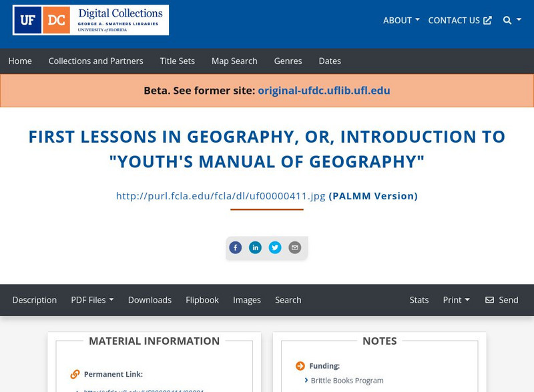Share the page on Facebook
This screenshot has width=534, height=392.
pyautogui.click(x=235, y=247)
